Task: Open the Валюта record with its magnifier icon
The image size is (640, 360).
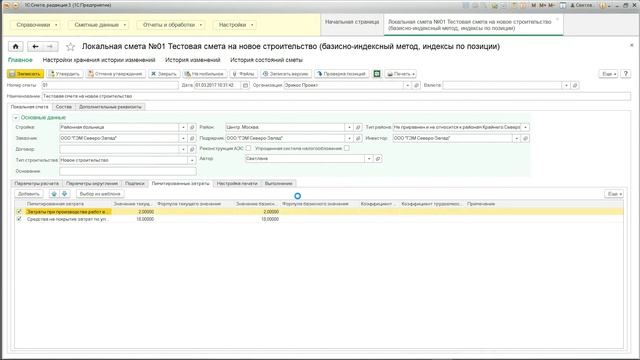Action: pos(574,85)
